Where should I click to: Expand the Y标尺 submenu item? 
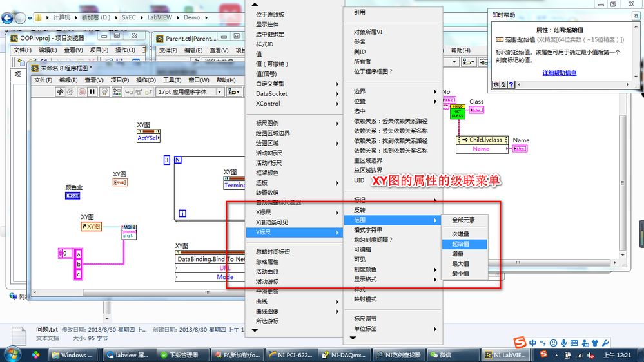[x=294, y=233]
